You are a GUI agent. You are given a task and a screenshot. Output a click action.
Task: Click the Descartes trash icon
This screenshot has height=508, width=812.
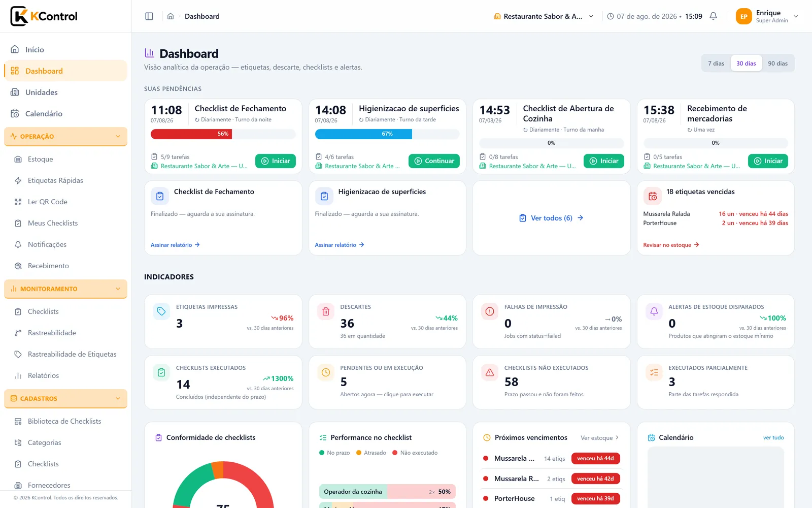325,311
